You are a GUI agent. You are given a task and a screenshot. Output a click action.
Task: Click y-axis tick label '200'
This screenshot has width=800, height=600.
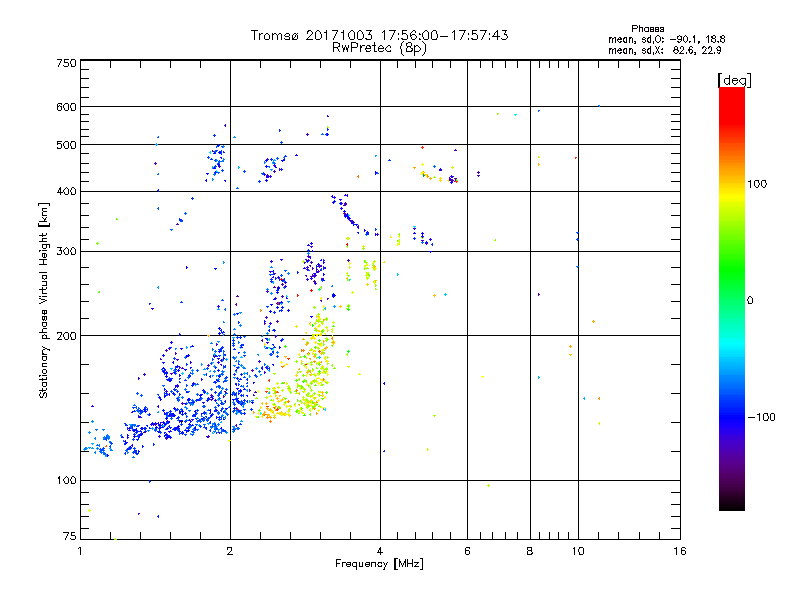tap(66, 336)
